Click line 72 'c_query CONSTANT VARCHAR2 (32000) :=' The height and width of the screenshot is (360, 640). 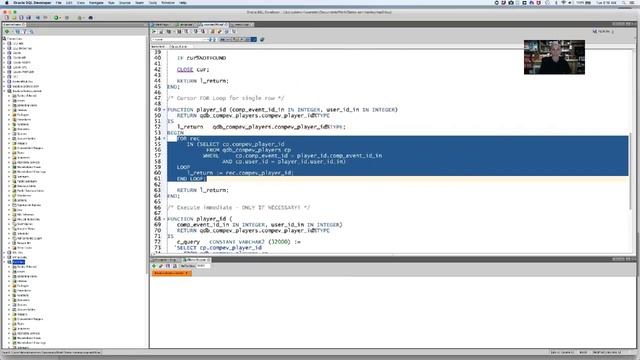pos(239,242)
